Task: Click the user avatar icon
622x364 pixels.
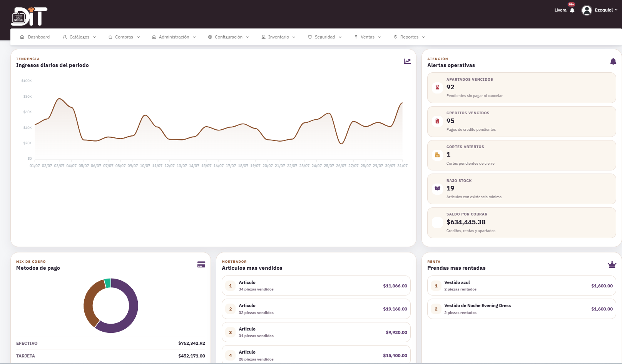Action: pos(587,10)
